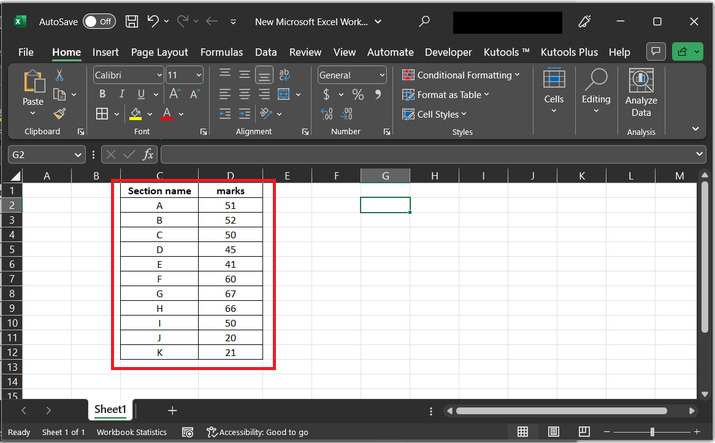The image size is (715, 443).
Task: Click Workbook Statistics in status bar
Action: pos(132,432)
